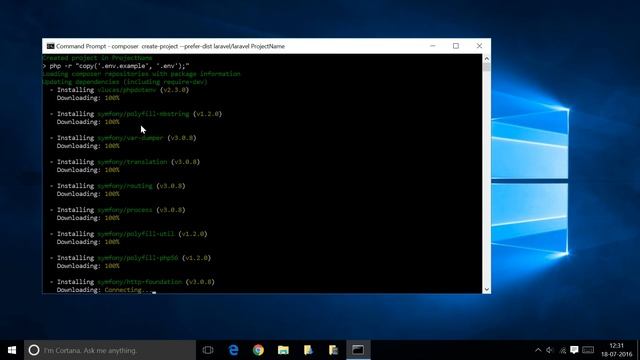Viewport: 640px width, 360px height.
Task: Open the clock showing 12:31
Action: [616, 350]
